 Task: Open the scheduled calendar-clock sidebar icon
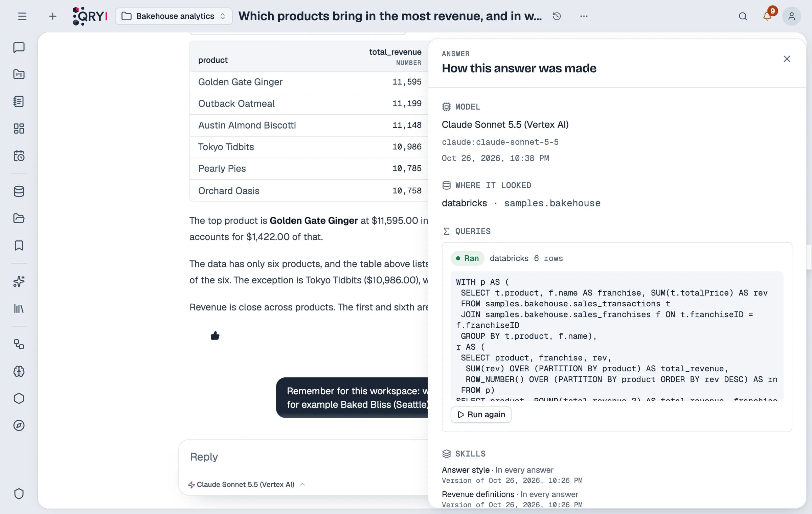(19, 156)
